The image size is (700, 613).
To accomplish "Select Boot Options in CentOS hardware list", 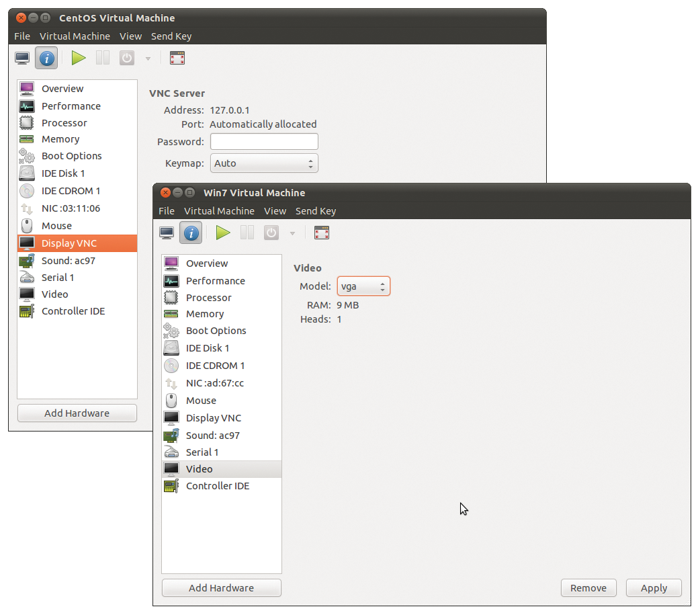I will 77,156.
